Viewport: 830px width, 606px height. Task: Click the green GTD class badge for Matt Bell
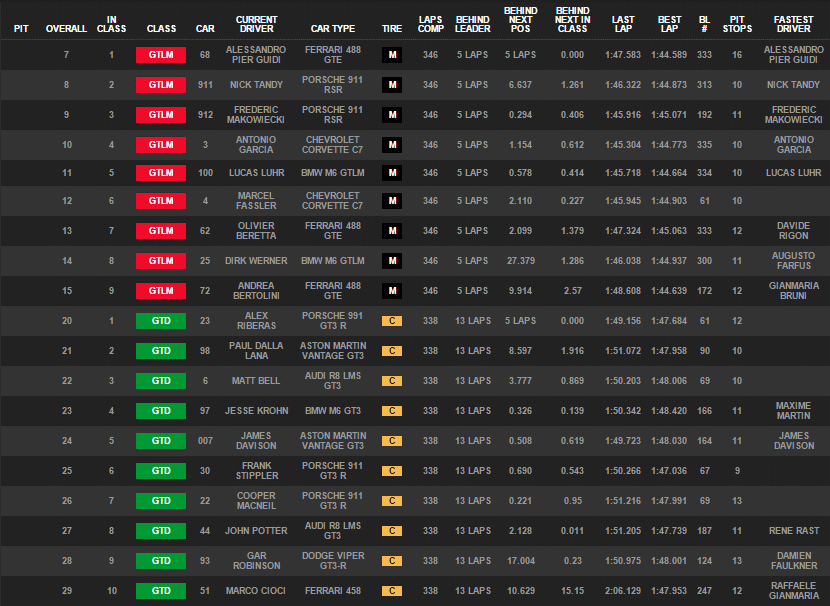coord(161,381)
